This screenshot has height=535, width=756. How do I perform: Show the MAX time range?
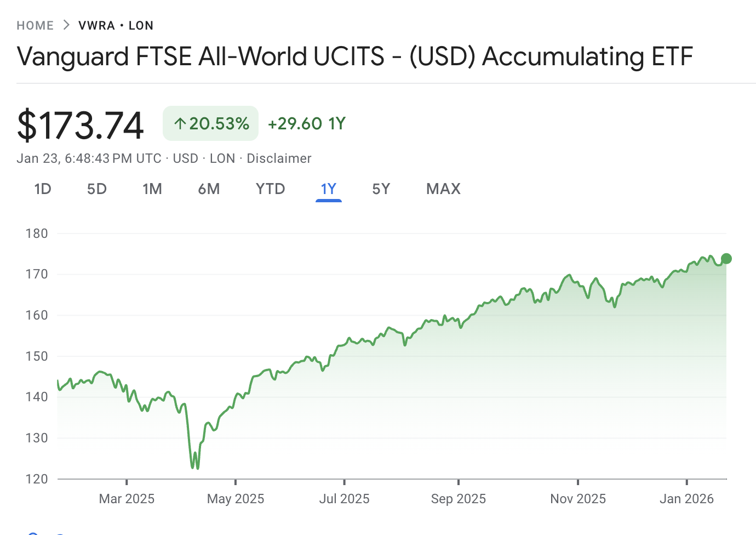[x=443, y=189]
